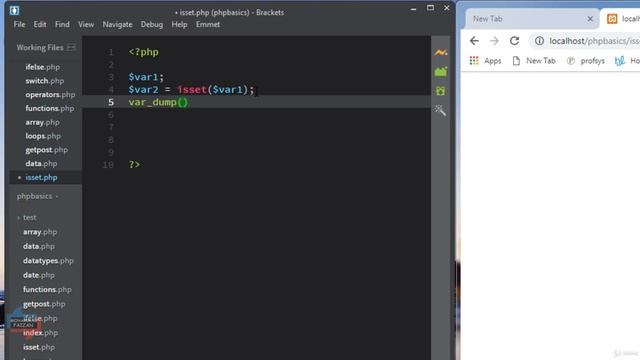Reload the page in Chrome

[514, 41]
